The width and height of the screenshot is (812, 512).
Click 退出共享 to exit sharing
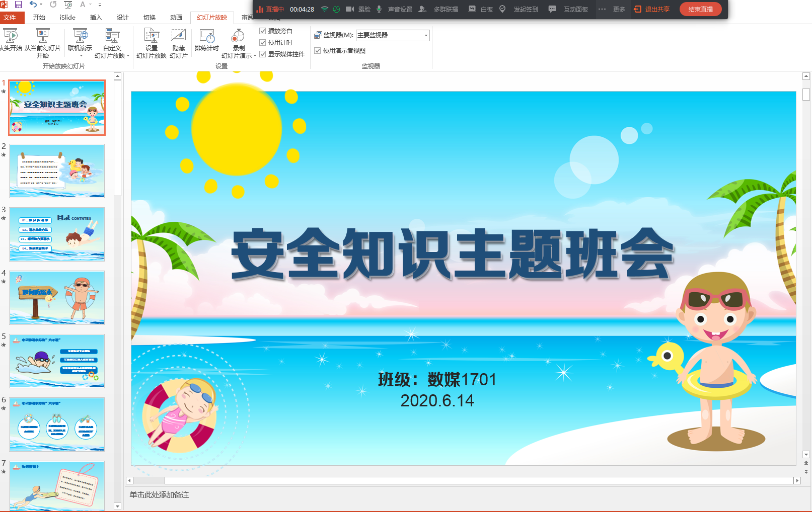[x=652, y=9]
